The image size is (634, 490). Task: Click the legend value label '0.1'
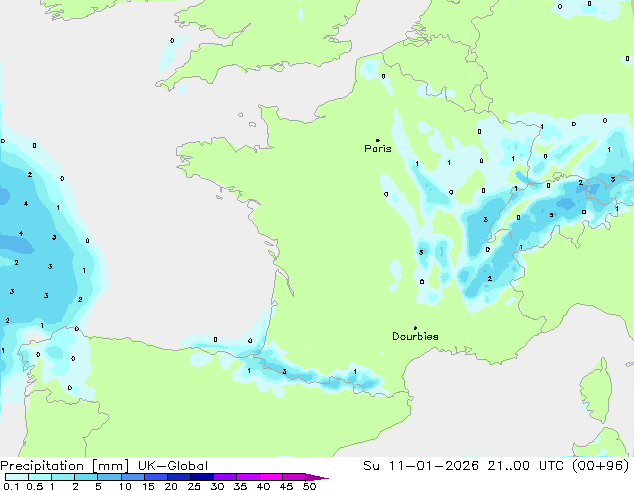tap(12, 486)
